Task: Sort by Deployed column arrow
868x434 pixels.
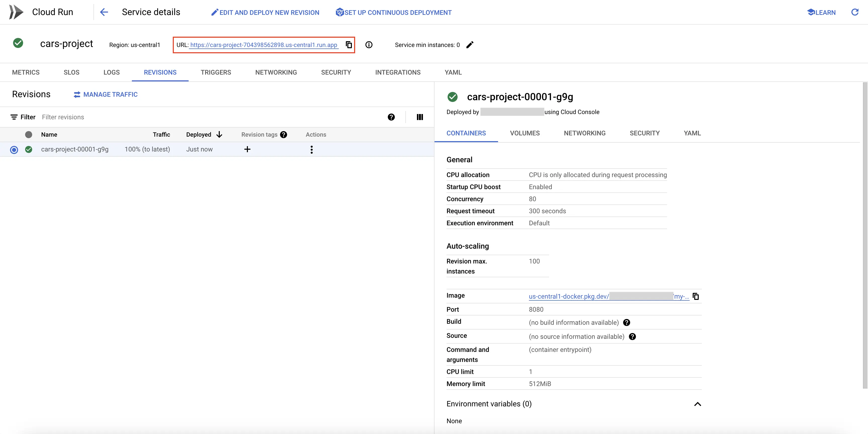Action: click(219, 134)
